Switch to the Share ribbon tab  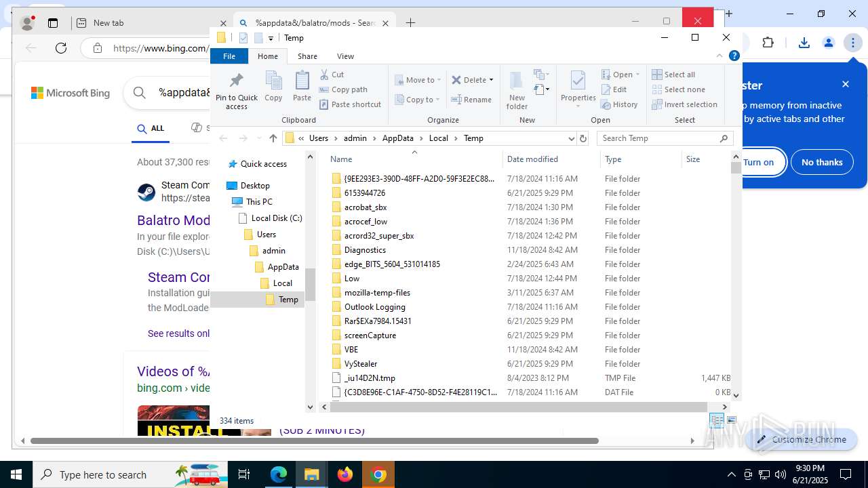pos(307,56)
